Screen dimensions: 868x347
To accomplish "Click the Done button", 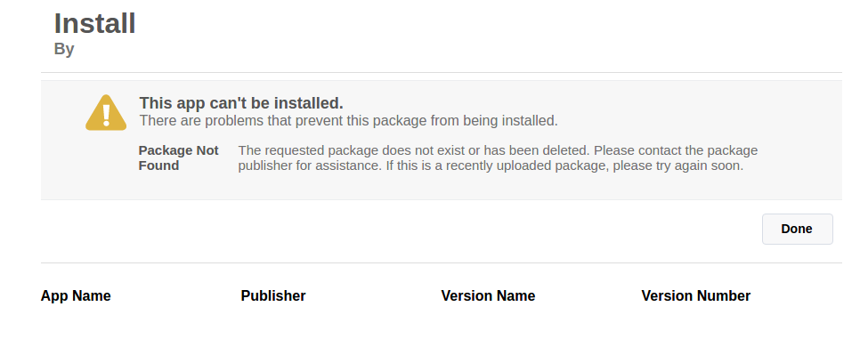I will [x=797, y=230].
